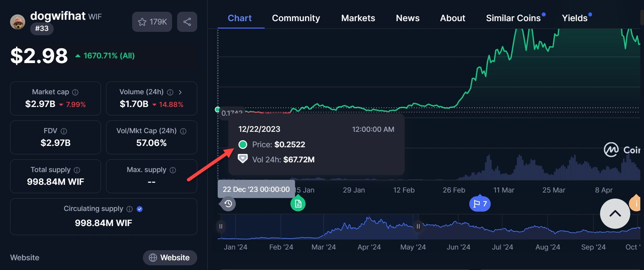The image size is (644, 270).
Task: Click the Total supply info icon
Action: [77, 170]
